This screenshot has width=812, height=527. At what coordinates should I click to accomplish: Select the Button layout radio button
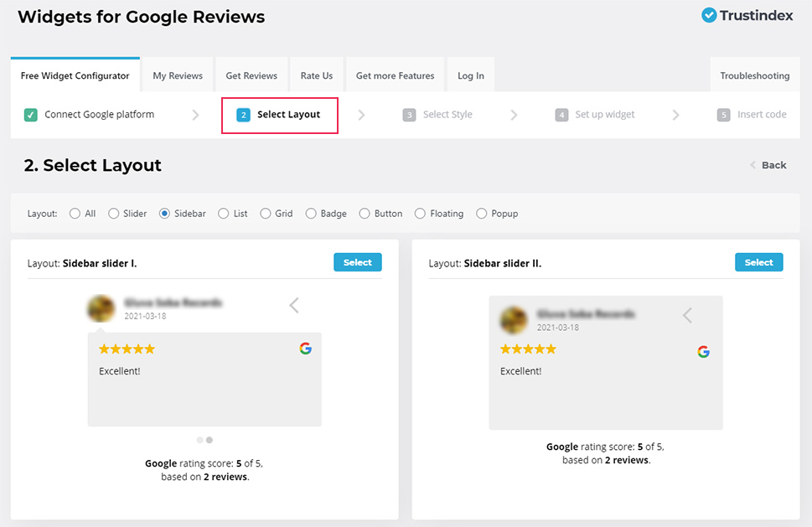tap(365, 214)
